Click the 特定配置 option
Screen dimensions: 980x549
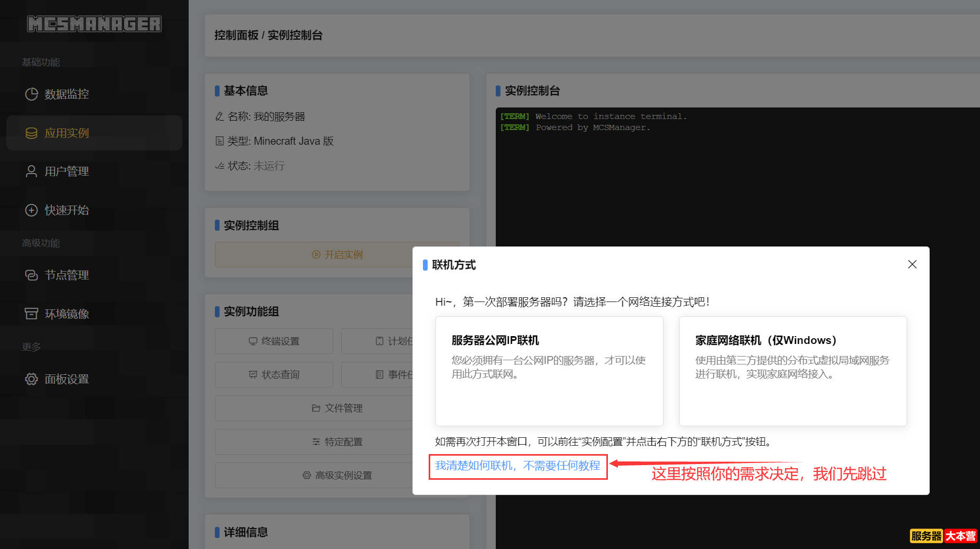pyautogui.click(x=337, y=442)
